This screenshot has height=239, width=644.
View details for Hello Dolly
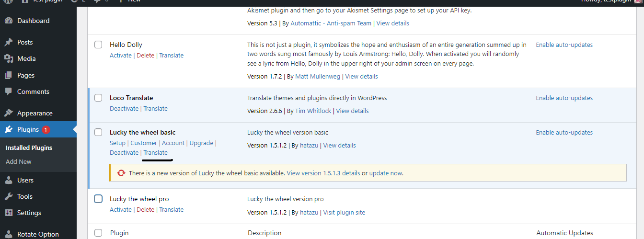(x=361, y=76)
